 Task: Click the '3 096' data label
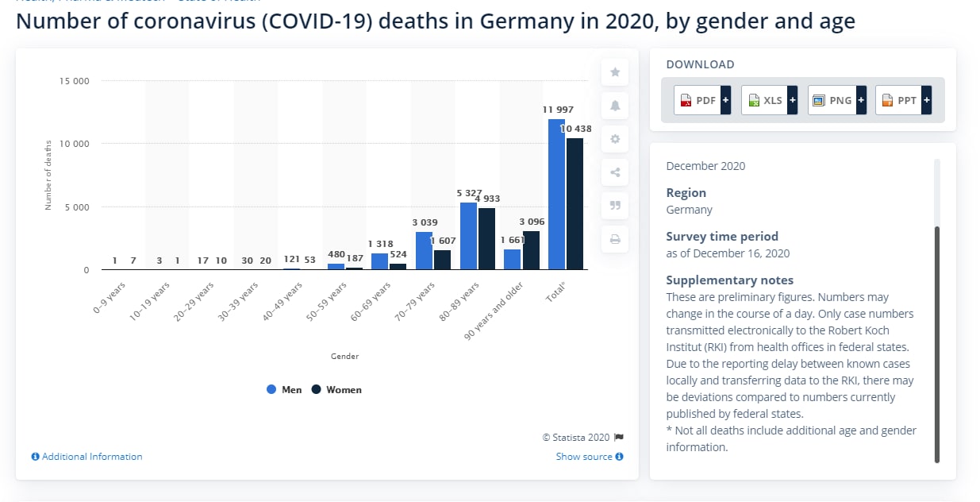532,221
